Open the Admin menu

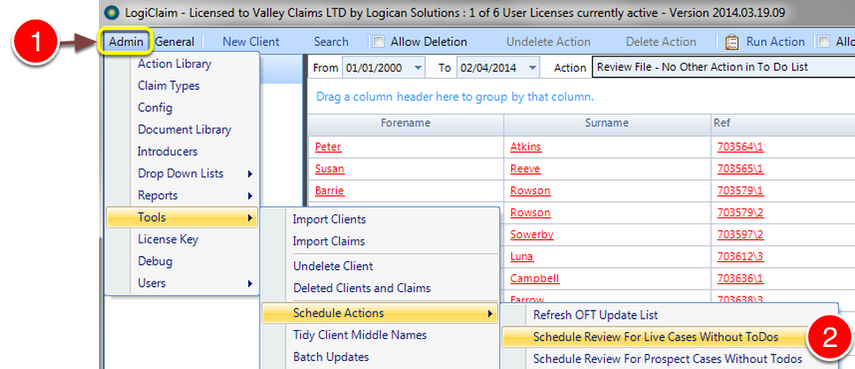(x=126, y=42)
